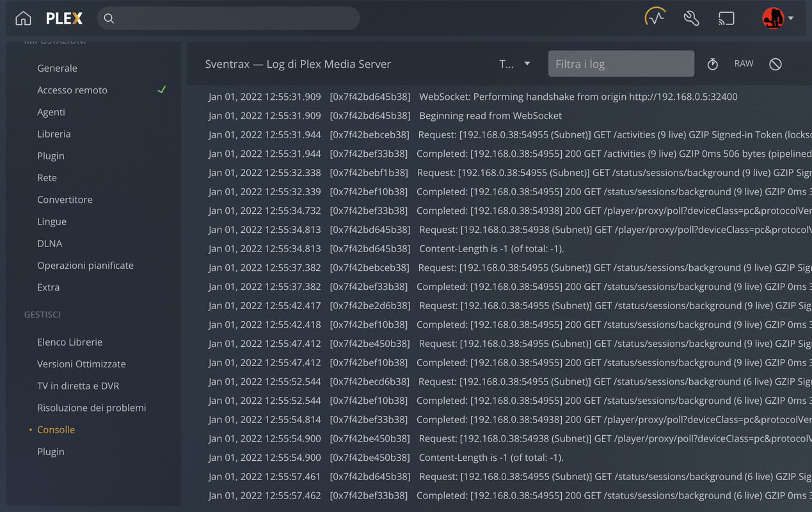Viewport: 812px width, 512px height.
Task: Open Risoluzione dei problemi
Action: point(92,408)
